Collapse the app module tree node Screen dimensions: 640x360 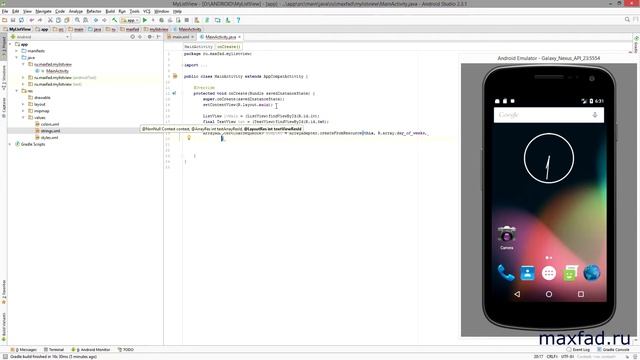10,44
